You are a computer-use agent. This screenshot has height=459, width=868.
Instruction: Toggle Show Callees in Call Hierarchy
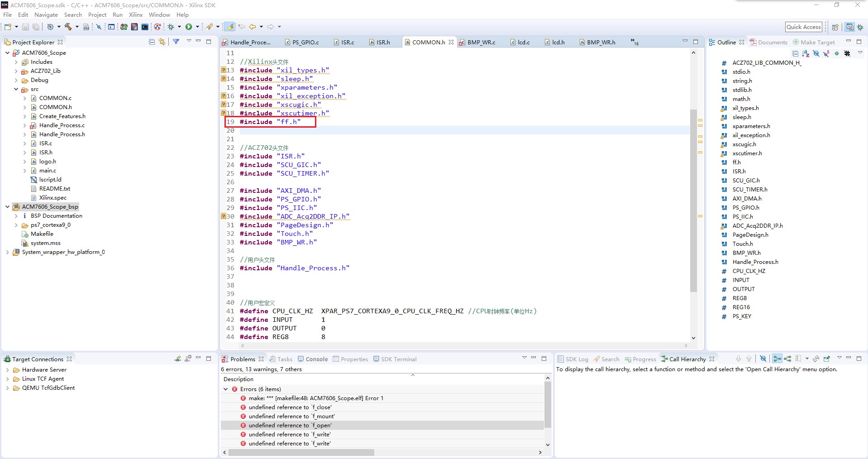click(788, 359)
